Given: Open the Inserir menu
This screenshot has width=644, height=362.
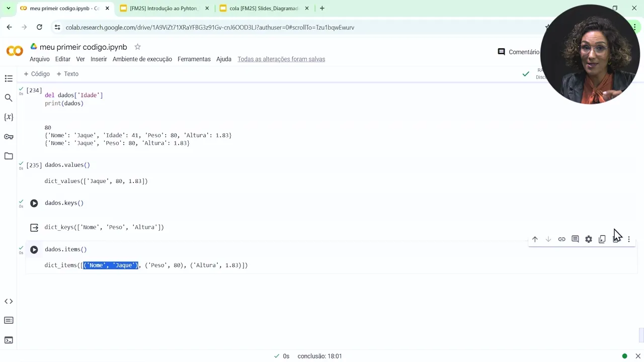Looking at the screenshot, I should pos(99,59).
